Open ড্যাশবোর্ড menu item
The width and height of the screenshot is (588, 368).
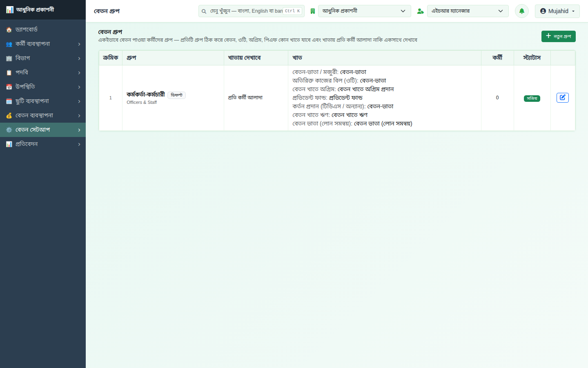point(43,29)
